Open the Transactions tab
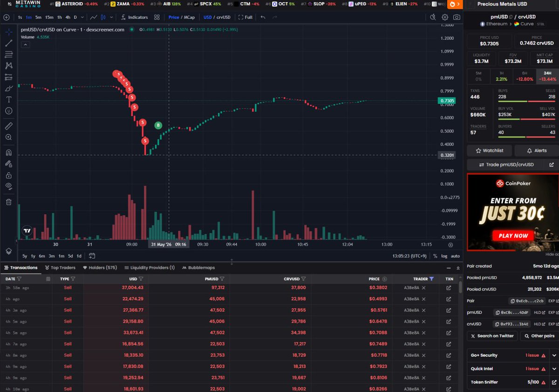 coord(20,268)
